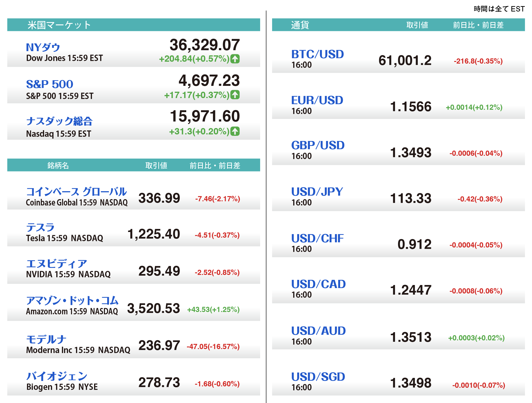This screenshot has height=403, width=532.
Task: Select the ナスダック総合 index name
Action: [59, 121]
